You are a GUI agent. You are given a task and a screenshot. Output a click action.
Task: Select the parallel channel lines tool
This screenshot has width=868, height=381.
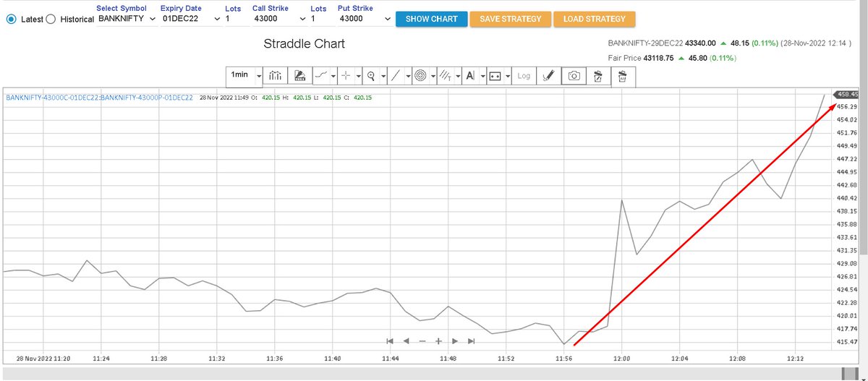(x=446, y=75)
